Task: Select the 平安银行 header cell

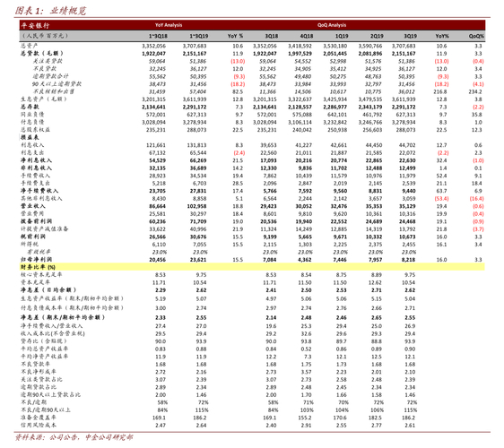Action: point(35,25)
